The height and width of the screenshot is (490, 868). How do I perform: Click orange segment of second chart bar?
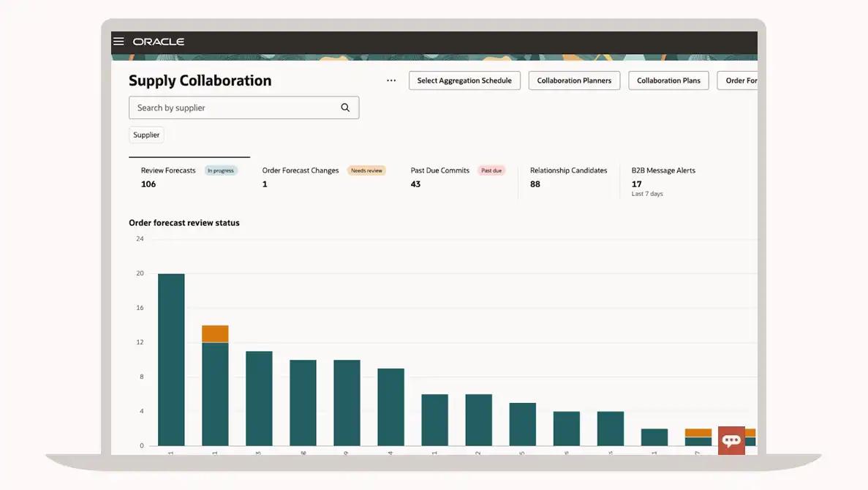click(215, 333)
